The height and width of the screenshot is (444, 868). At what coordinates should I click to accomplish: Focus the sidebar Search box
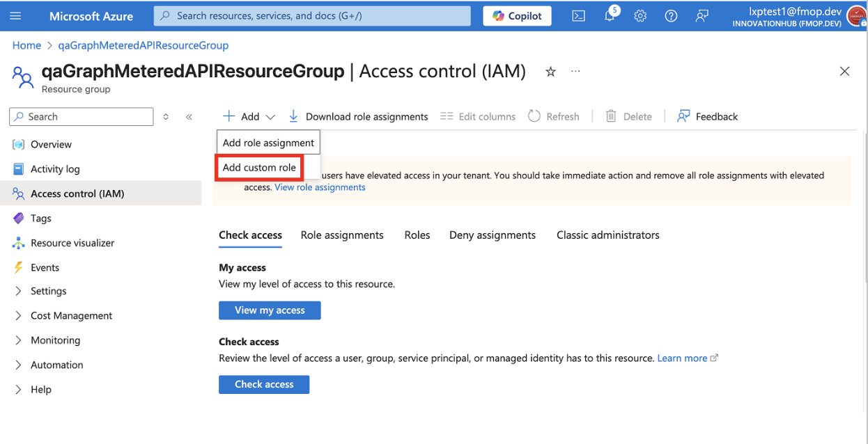click(82, 117)
